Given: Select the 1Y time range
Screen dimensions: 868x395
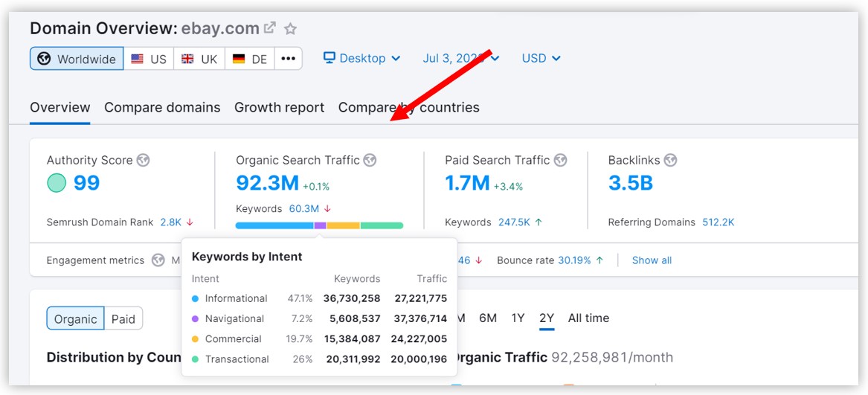Looking at the screenshot, I should [518, 318].
